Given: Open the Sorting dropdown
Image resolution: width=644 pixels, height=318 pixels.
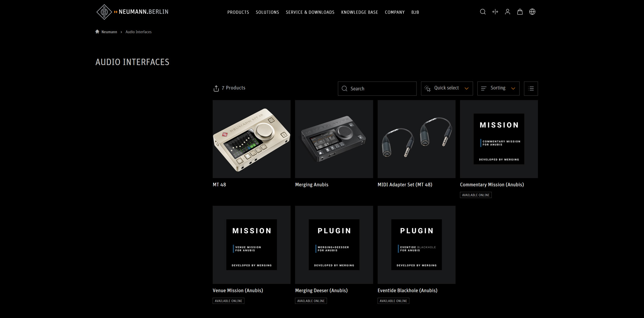Looking at the screenshot, I should (x=498, y=89).
